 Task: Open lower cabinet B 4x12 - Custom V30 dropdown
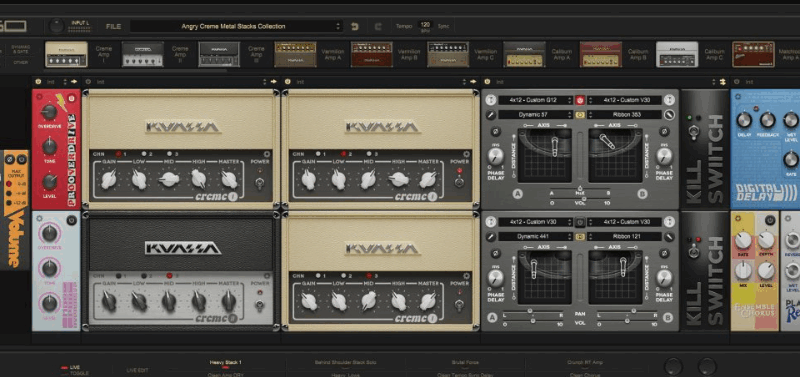tap(624, 222)
